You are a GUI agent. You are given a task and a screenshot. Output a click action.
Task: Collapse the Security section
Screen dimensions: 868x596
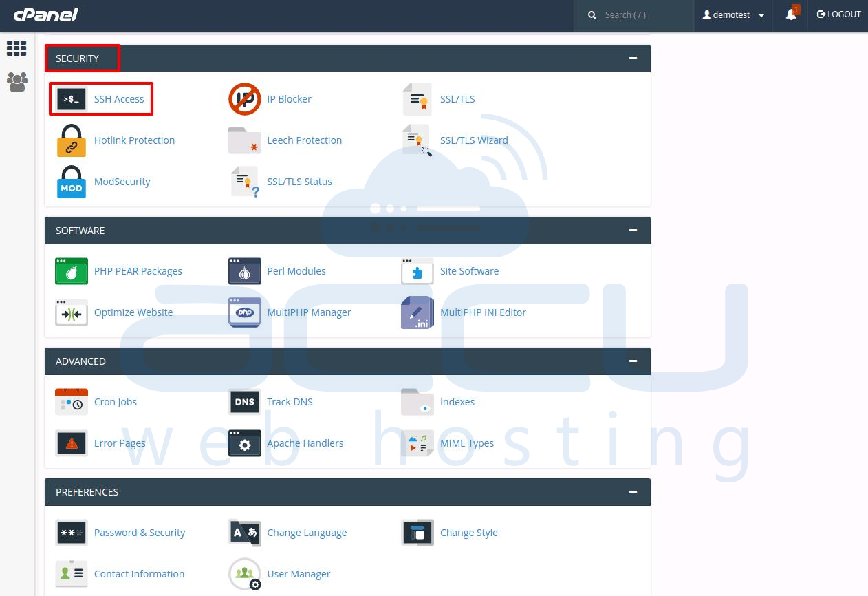(633, 58)
